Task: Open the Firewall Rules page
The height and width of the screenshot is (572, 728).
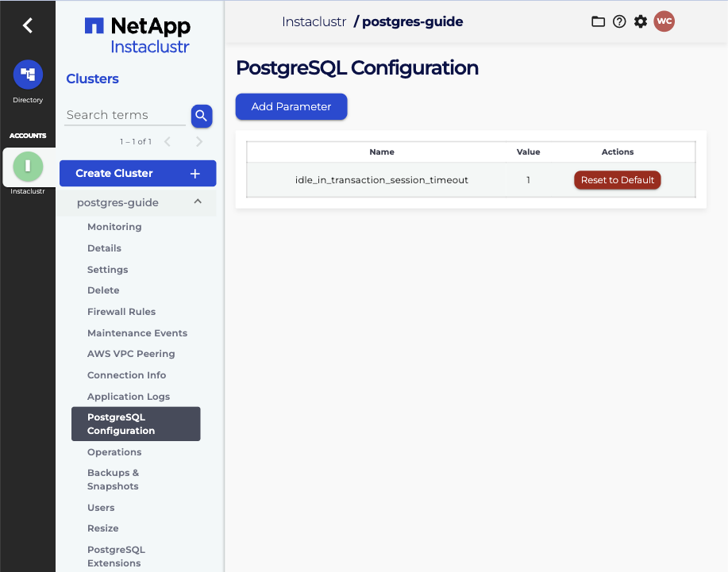Action: [121, 312]
